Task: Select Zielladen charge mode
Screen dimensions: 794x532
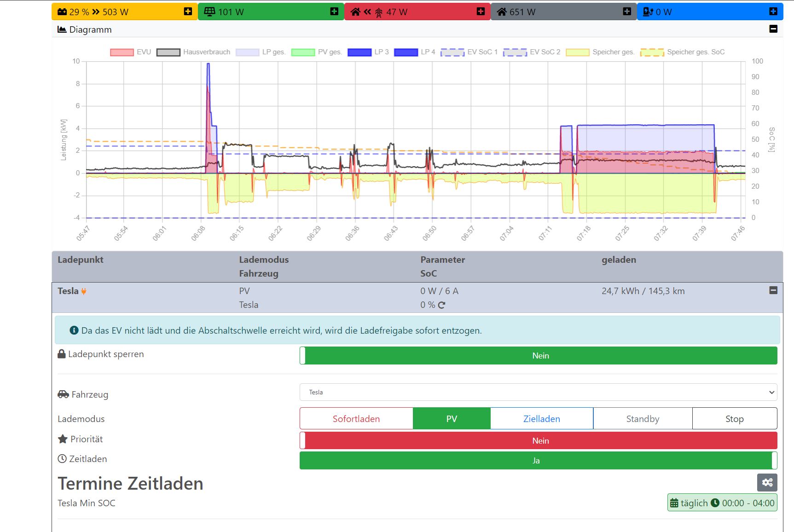Action: tap(541, 419)
